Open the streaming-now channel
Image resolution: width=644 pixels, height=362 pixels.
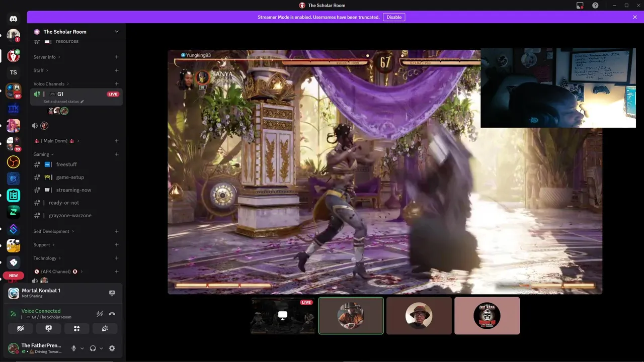[76, 190]
